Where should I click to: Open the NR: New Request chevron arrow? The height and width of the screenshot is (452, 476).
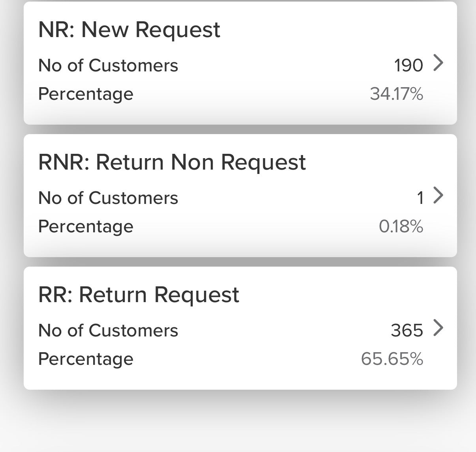(x=438, y=63)
